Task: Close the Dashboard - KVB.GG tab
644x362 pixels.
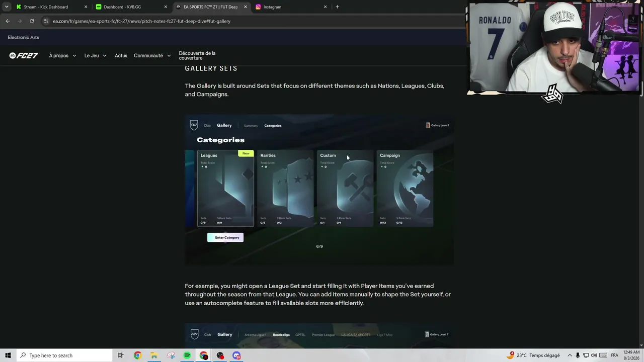Action: click(x=166, y=7)
